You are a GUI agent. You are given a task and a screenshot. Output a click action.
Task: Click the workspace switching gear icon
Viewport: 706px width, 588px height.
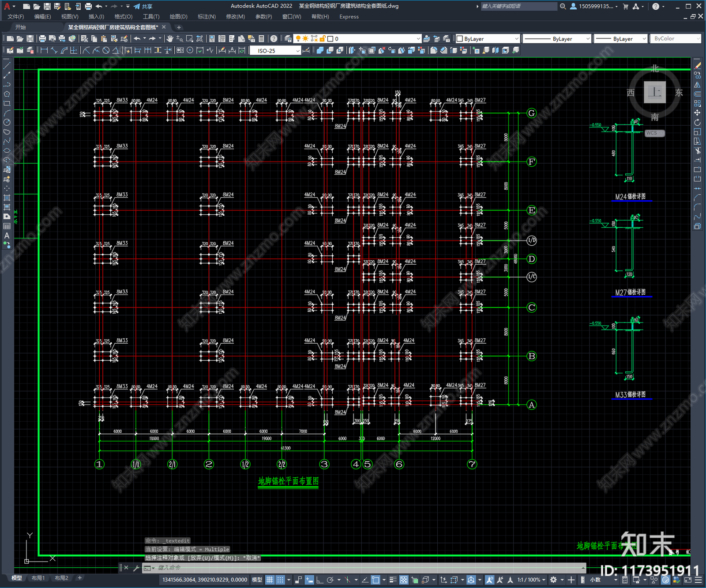[553, 580]
